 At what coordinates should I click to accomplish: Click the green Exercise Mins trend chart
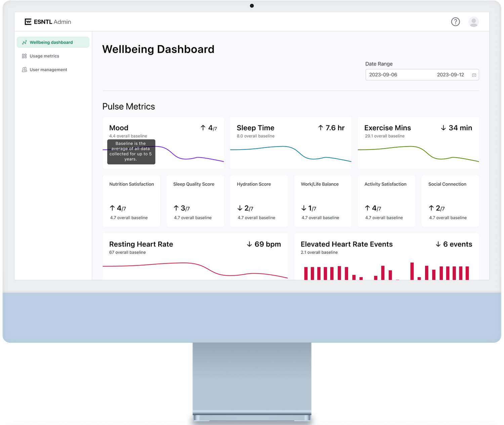coord(418,154)
